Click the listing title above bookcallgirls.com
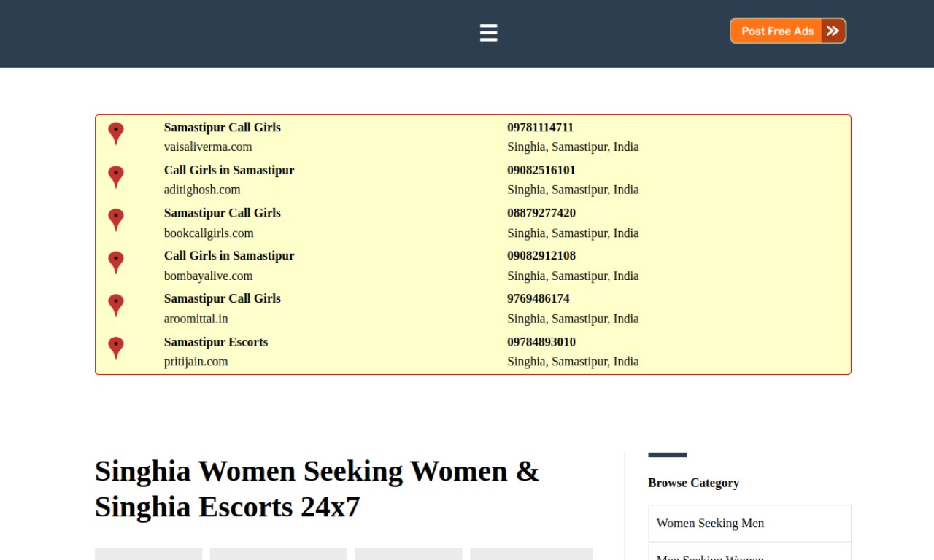Viewport: 934px width, 560px height. coord(223,213)
